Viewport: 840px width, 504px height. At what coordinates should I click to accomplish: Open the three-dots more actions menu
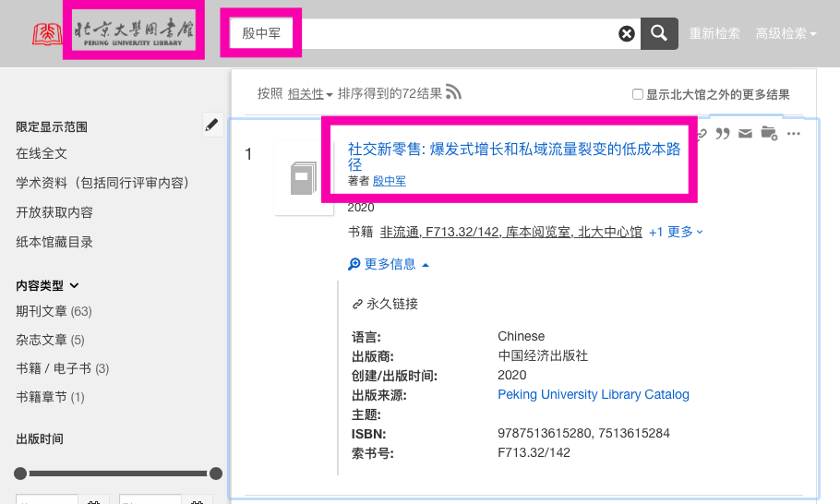coord(794,134)
